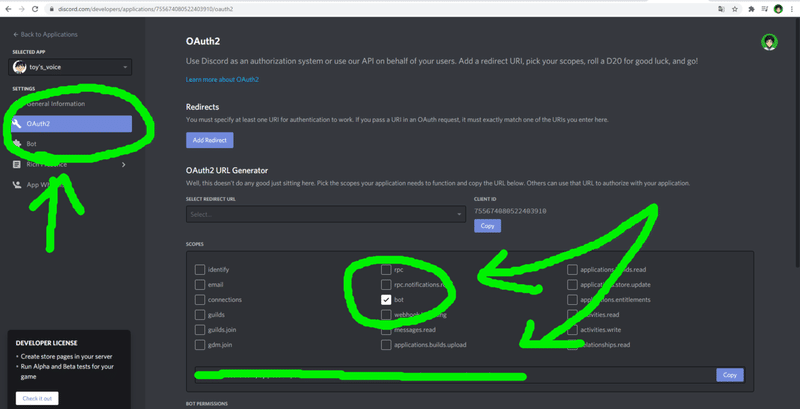Uncheck the bot scope checkbox
The width and height of the screenshot is (800, 409).
386,299
